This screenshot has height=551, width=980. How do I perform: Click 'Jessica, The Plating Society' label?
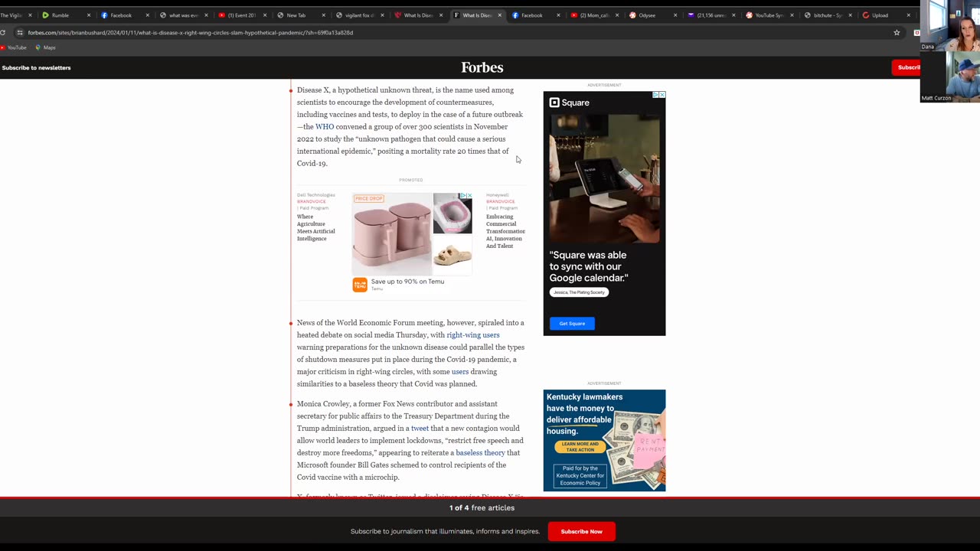tap(579, 292)
